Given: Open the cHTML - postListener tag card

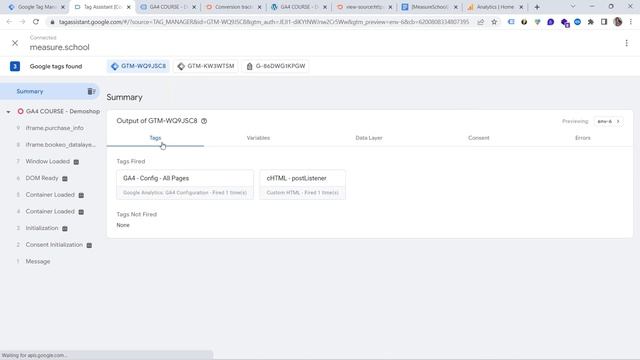Looking at the screenshot, I should (x=302, y=184).
